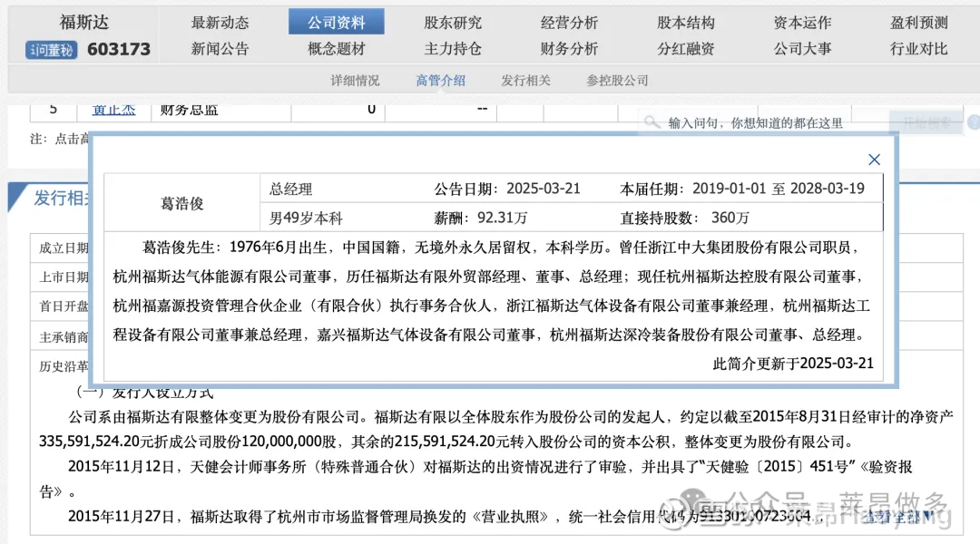Switch to the 参控股公司 sub-tab
This screenshot has width=980, height=544.
617,81
